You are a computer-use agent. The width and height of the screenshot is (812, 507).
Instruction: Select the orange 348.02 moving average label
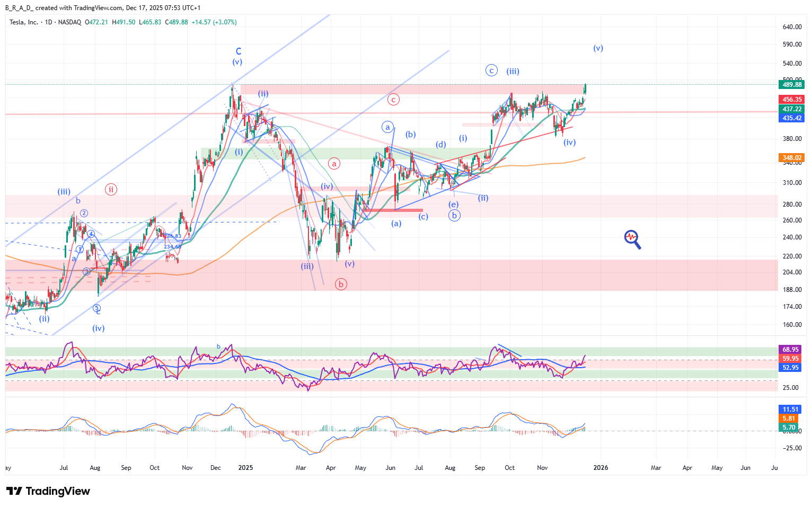pos(792,158)
